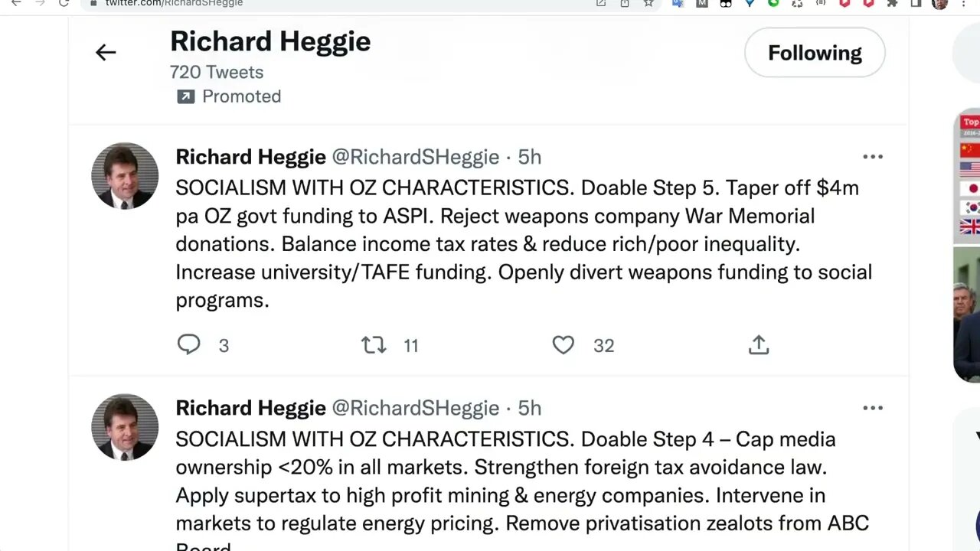Open more options on the Step 4 tweet
Viewport: 980px width, 551px height.
[873, 408]
